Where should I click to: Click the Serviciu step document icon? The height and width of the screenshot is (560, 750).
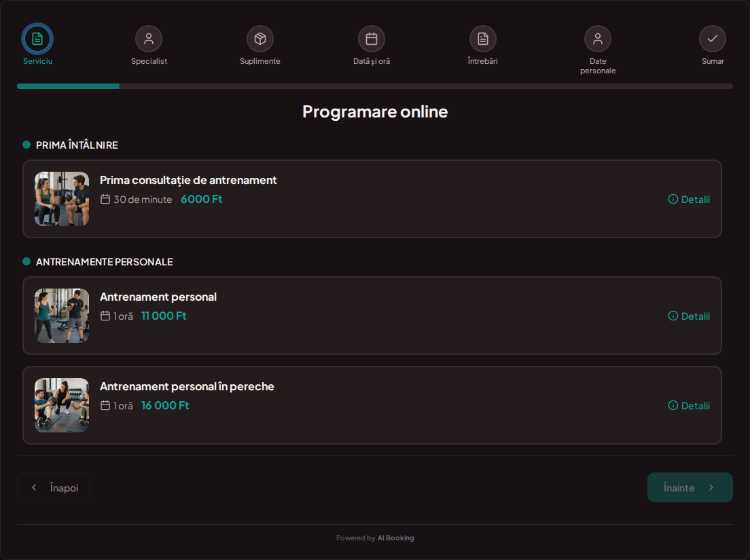(37, 39)
